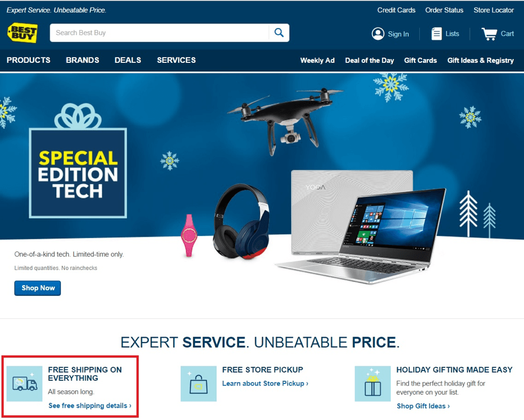This screenshot has height=420, width=524.
Task: Open the BRANDS menu
Action: (83, 60)
